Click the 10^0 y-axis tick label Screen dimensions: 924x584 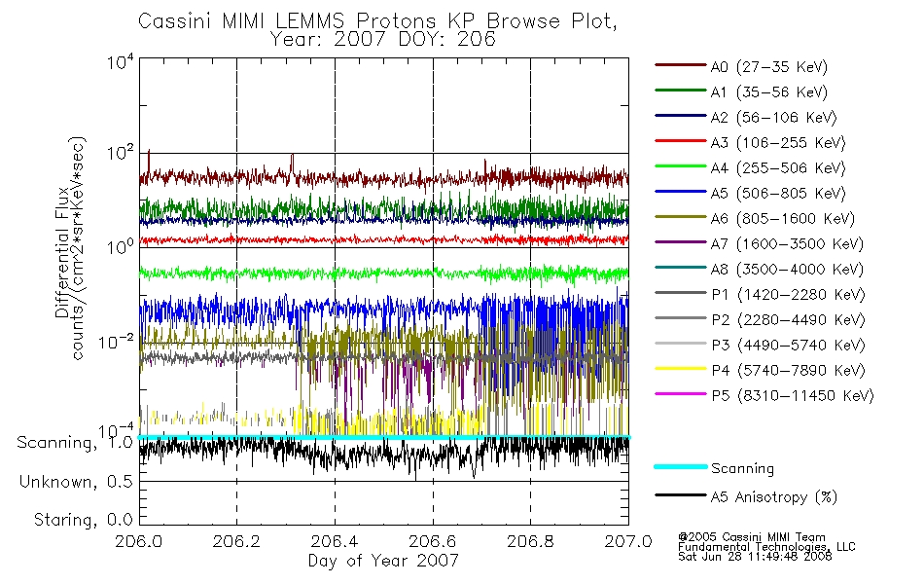(121, 246)
